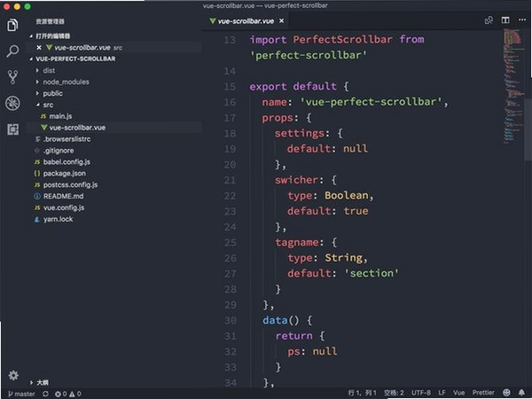Select the vue-scrollbar.vue editor tab
Viewport: 532px width, 399px height.
246,21
